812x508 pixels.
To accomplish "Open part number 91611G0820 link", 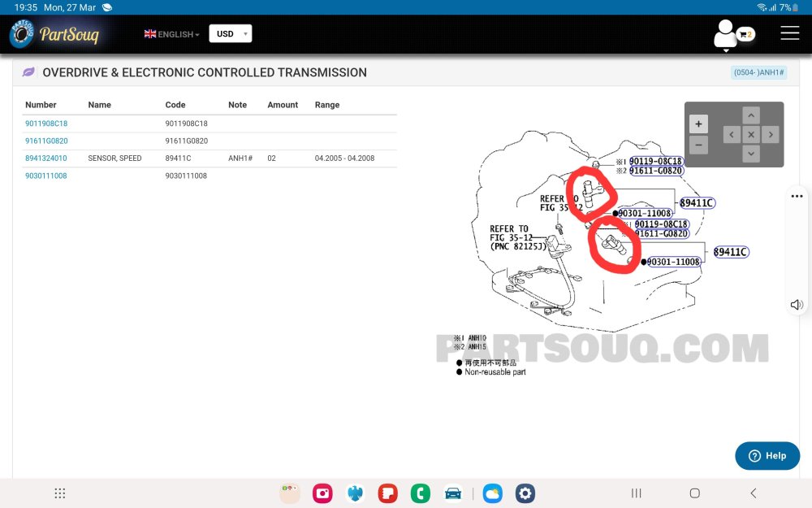I will click(x=46, y=141).
